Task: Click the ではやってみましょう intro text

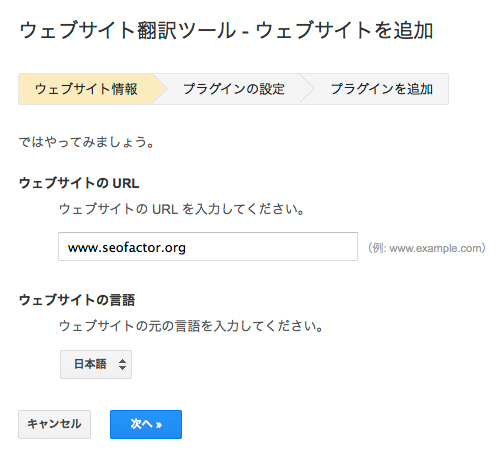Action: click(x=87, y=142)
